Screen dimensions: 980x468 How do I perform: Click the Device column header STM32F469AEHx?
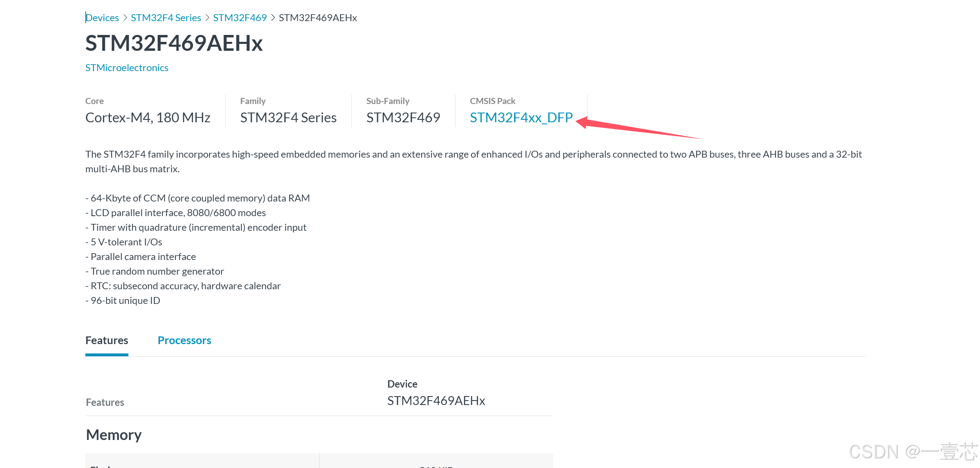coord(436,401)
